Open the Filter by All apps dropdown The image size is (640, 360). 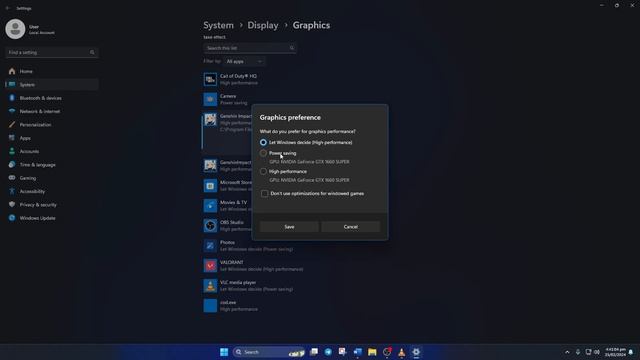pos(244,61)
